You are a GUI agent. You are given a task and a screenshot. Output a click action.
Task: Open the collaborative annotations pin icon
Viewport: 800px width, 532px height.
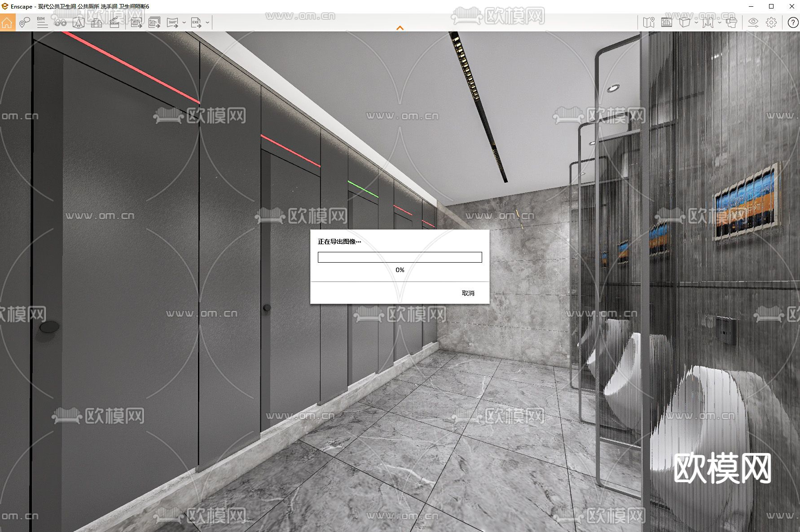(x=25, y=22)
